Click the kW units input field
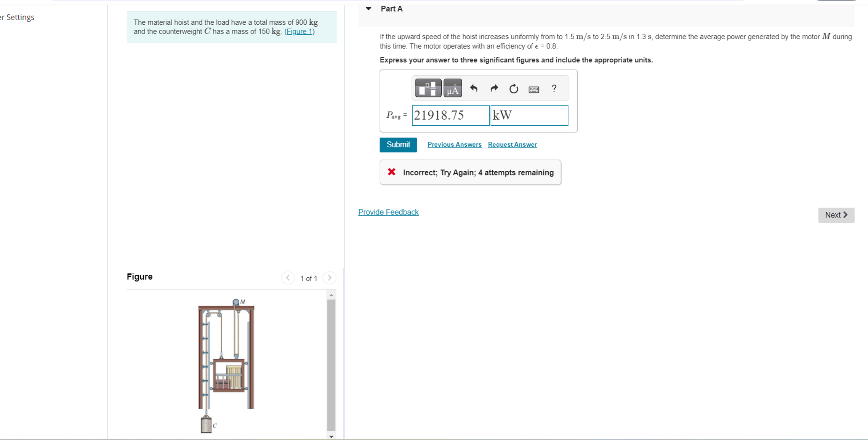868x440 pixels. (x=529, y=115)
